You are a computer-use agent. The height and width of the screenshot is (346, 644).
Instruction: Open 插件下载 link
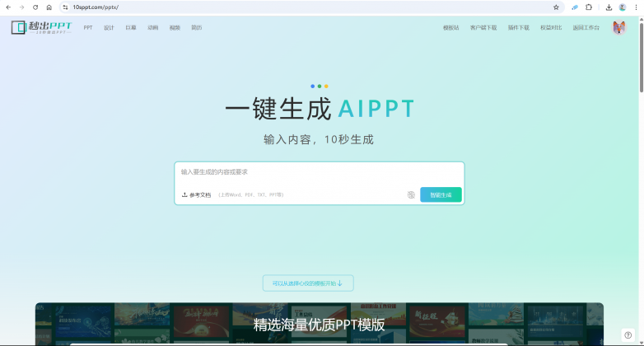[x=518, y=27]
